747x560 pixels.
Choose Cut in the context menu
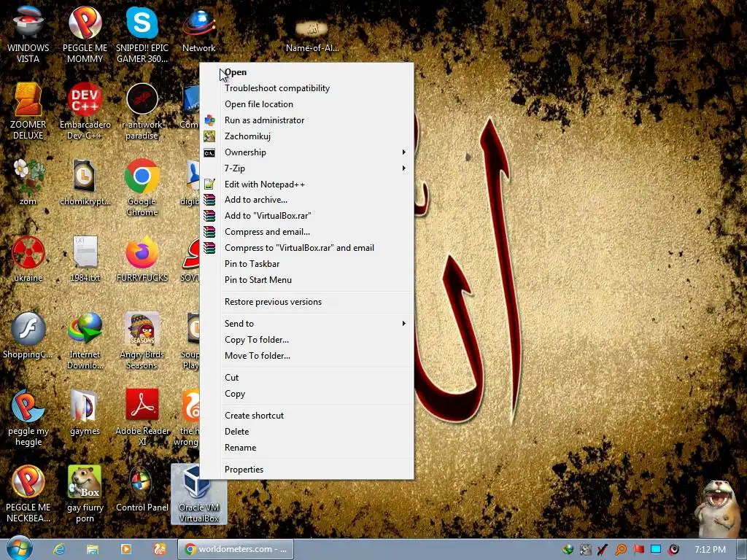pos(307,378)
